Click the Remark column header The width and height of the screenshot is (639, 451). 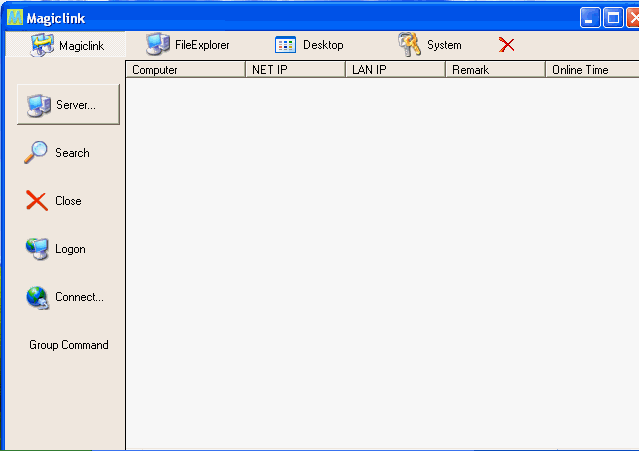pos(495,70)
